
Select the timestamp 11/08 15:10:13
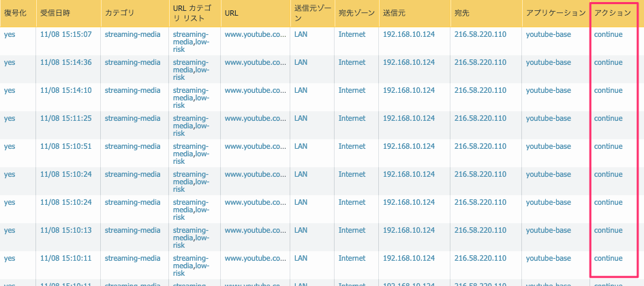[65, 231]
